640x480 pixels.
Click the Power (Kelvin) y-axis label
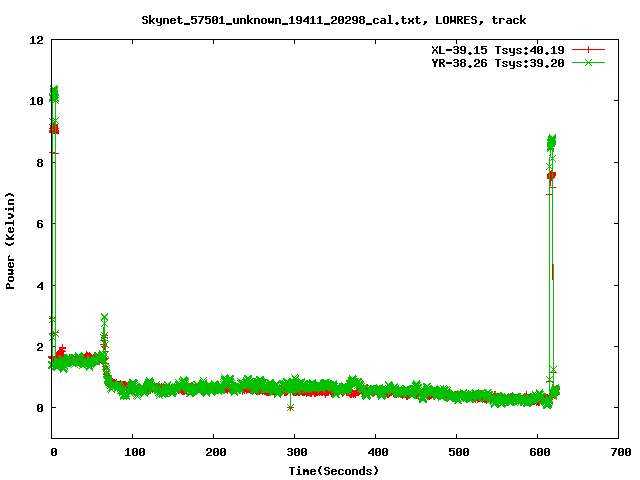(x=10, y=241)
